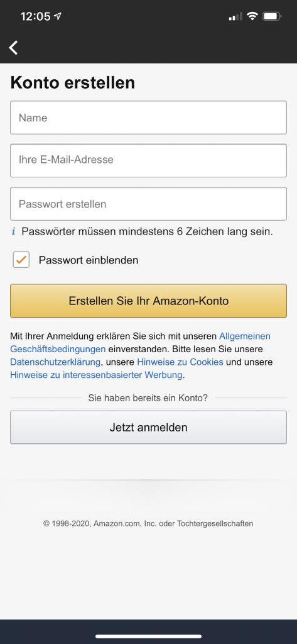The height and width of the screenshot is (644, 297).
Task: Focus the Name input field
Action: pos(148,118)
